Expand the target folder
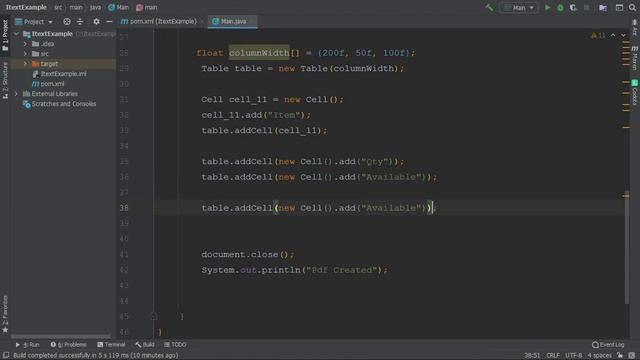This screenshot has height=360, width=640. [25, 64]
